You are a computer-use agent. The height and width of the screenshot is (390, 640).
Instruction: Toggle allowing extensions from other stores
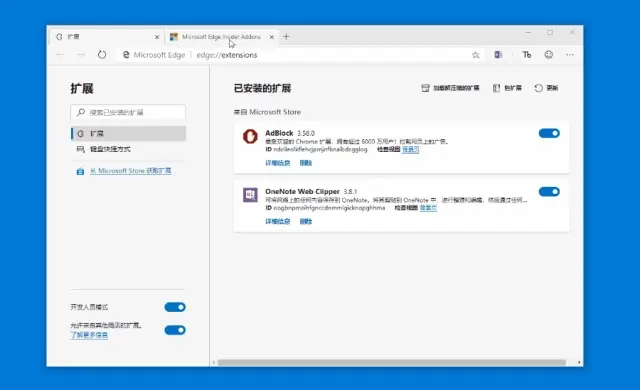point(175,330)
